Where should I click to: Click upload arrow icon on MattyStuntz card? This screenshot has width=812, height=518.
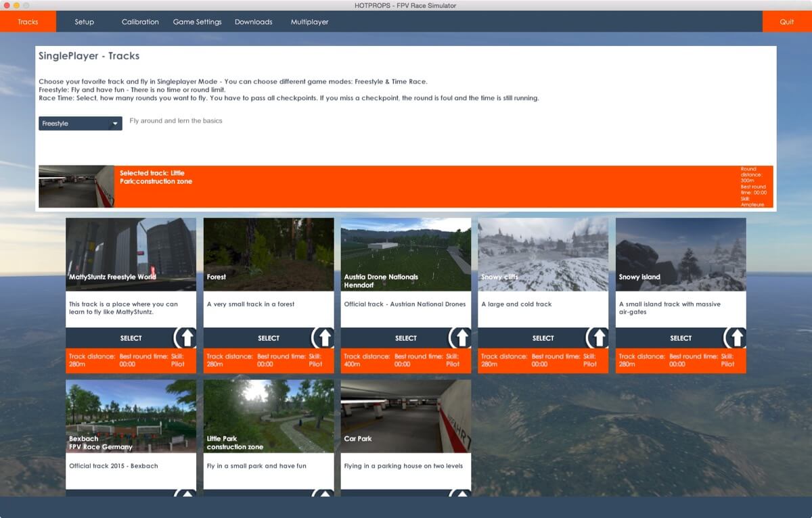click(x=187, y=337)
